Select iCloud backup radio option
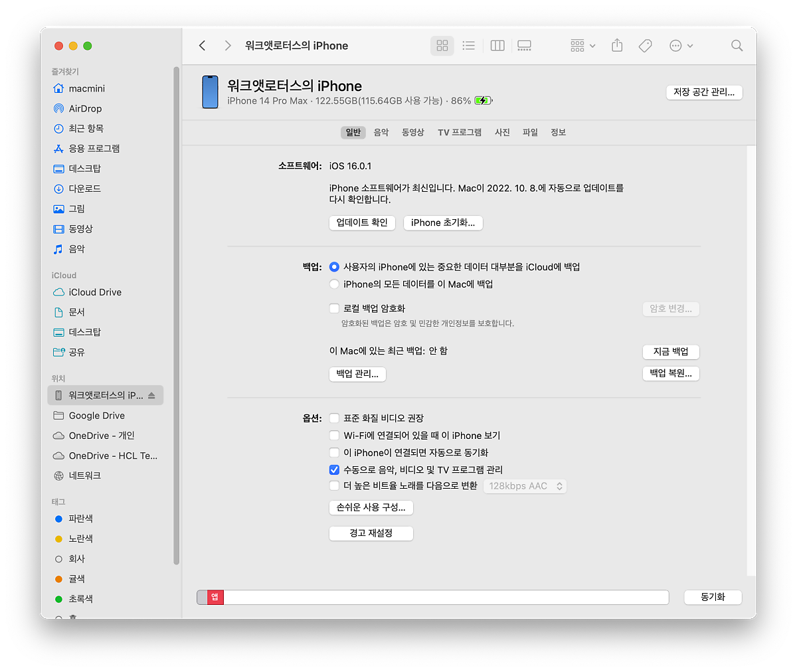The height and width of the screenshot is (672, 797). coord(334,267)
